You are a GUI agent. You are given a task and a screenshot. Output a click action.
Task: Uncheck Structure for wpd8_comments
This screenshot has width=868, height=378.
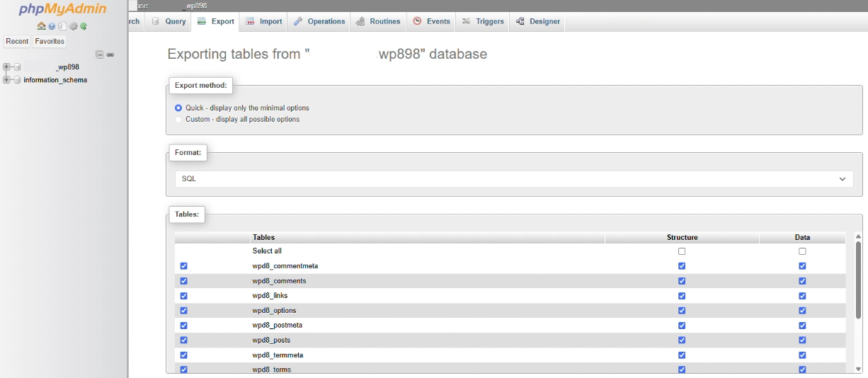pyautogui.click(x=682, y=281)
